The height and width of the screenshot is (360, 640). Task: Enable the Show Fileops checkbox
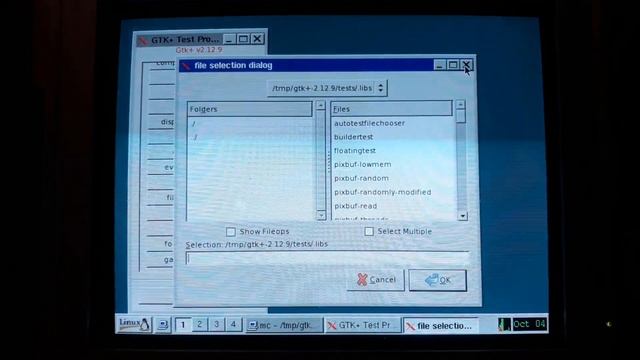click(x=231, y=232)
